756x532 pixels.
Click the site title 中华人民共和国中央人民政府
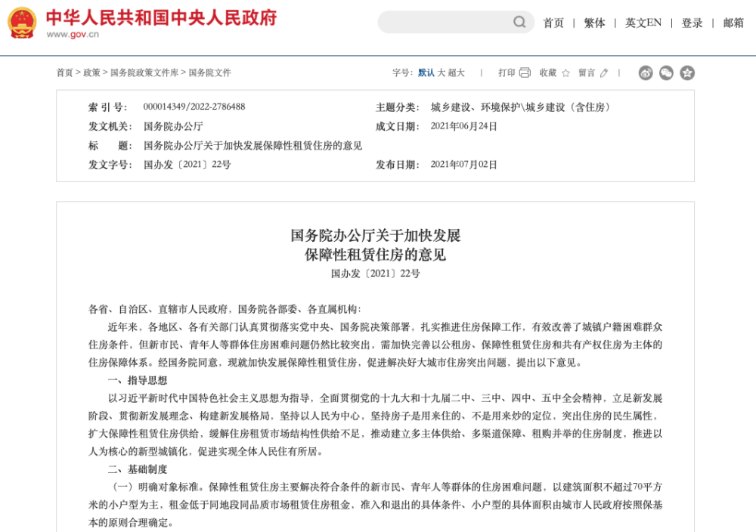click(162, 18)
